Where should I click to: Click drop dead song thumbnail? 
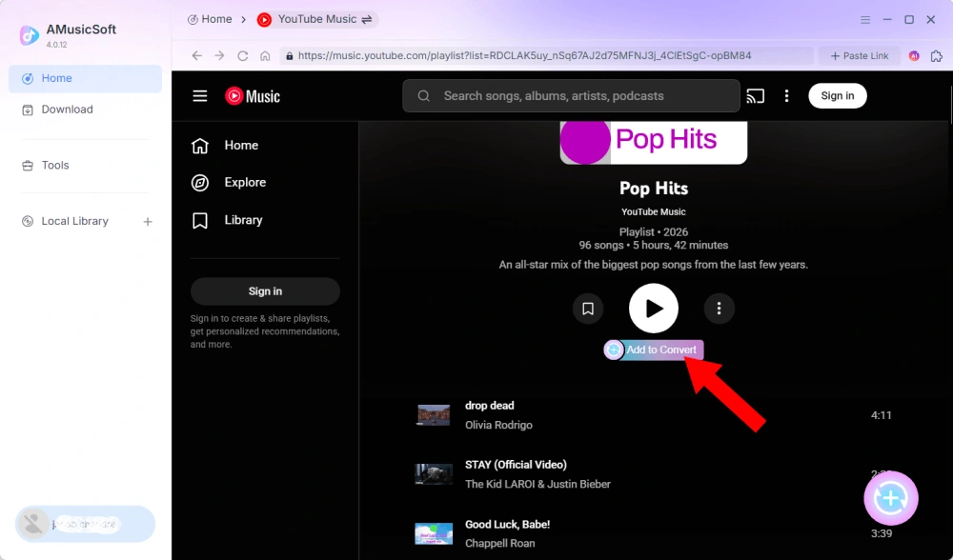pos(434,415)
